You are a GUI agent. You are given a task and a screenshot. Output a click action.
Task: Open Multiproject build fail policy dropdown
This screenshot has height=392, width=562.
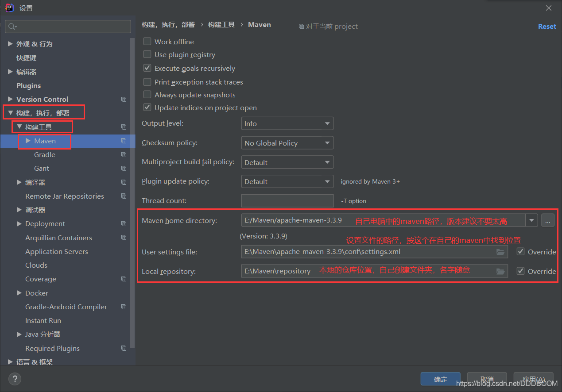(x=287, y=162)
